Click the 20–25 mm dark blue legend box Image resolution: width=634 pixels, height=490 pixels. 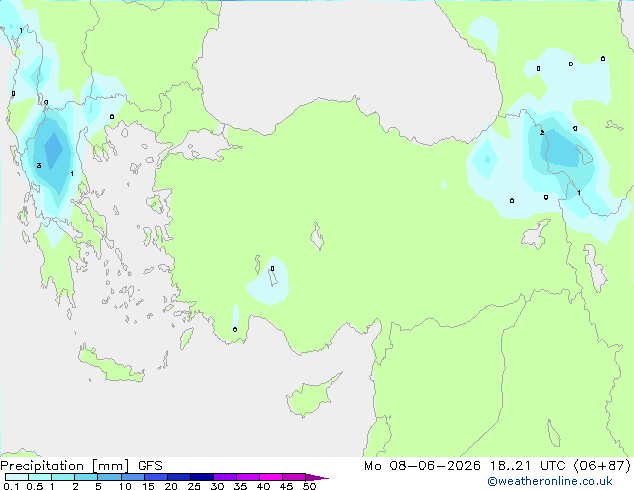pyautogui.click(x=179, y=477)
